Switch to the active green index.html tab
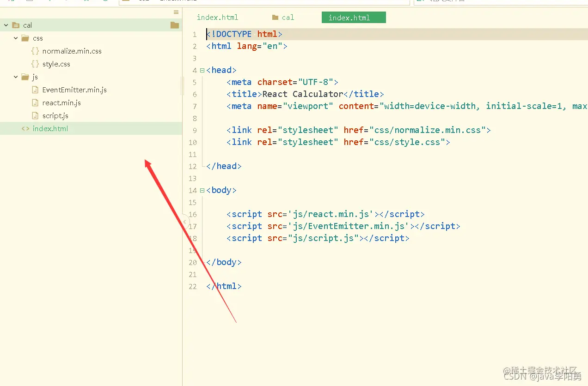This screenshot has width=588, height=386. (354, 18)
